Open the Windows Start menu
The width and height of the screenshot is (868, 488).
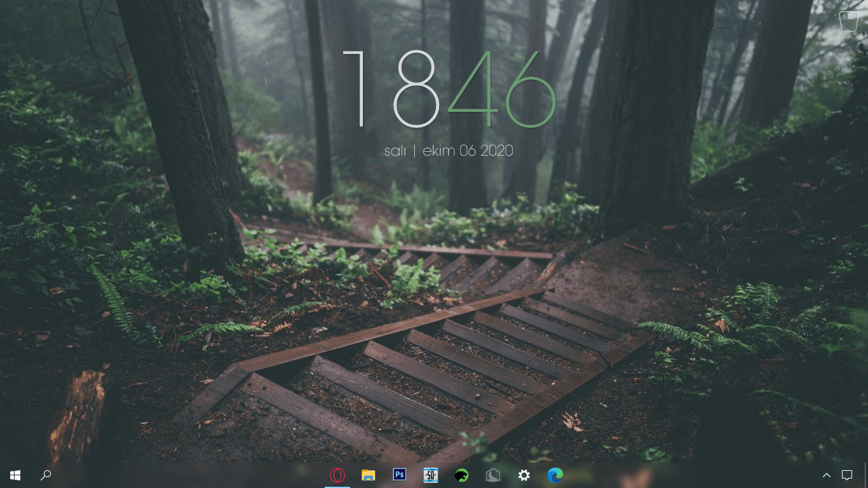coord(15,475)
